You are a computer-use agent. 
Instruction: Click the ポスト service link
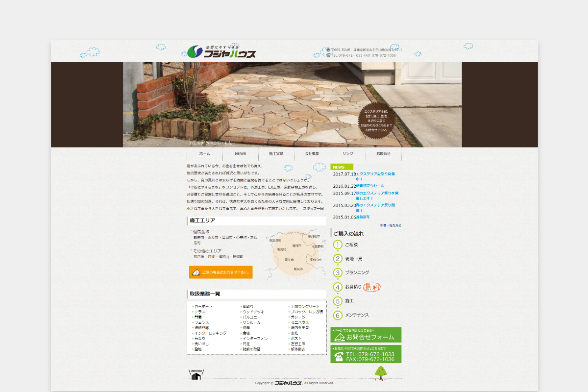point(296,339)
